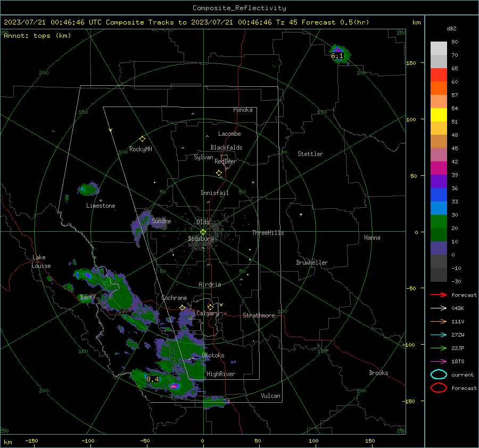
Task: Select the yellow diamond marker near Cochrane
Action: [182, 308]
